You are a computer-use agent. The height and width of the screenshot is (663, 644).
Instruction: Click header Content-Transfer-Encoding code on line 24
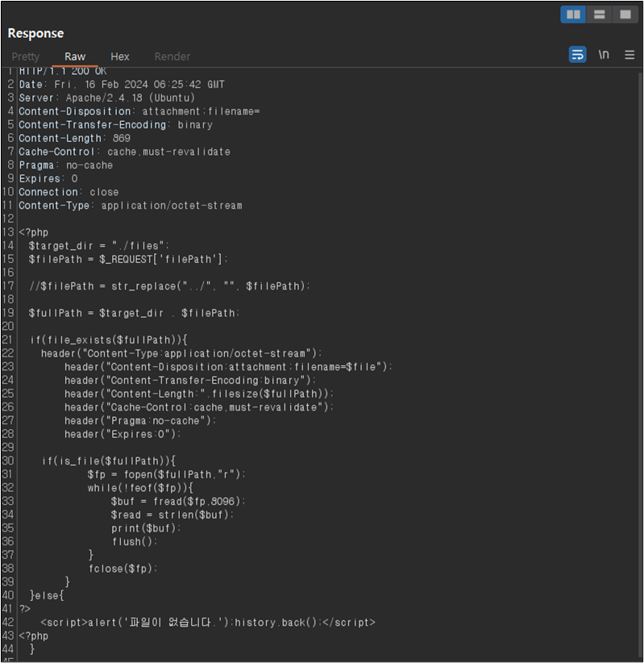click(x=190, y=381)
